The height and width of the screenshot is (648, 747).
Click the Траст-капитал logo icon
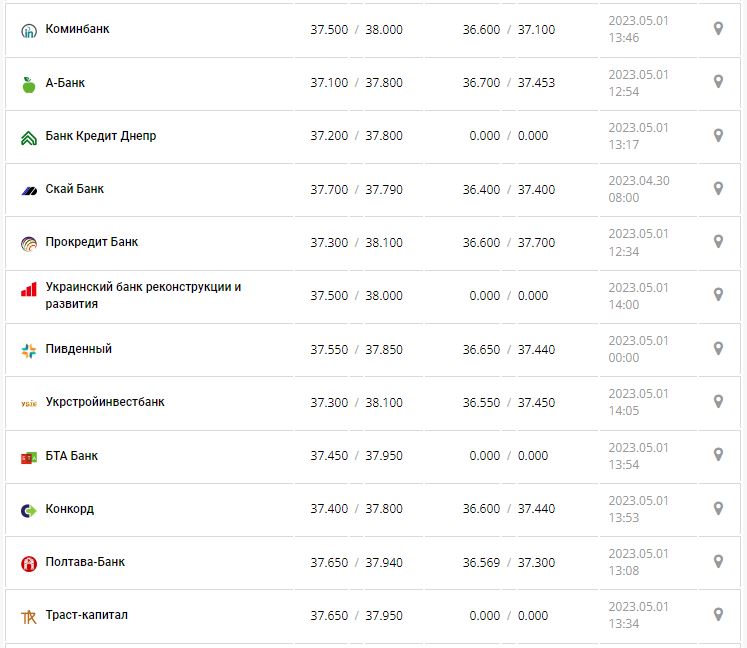pos(28,616)
